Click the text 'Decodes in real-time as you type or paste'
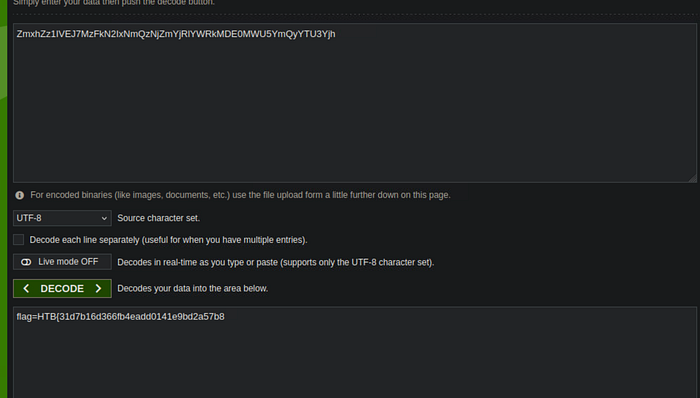Viewport: 700px width, 398px height. 198,262
